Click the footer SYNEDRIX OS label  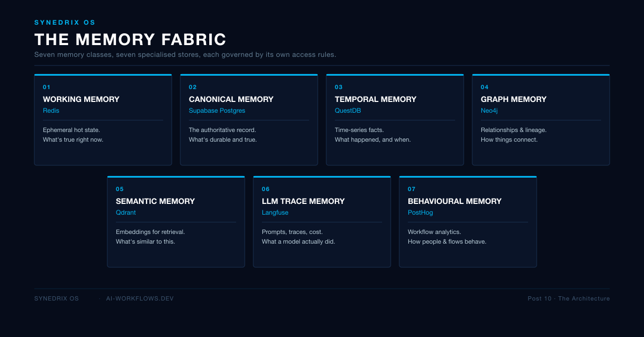pos(56,298)
